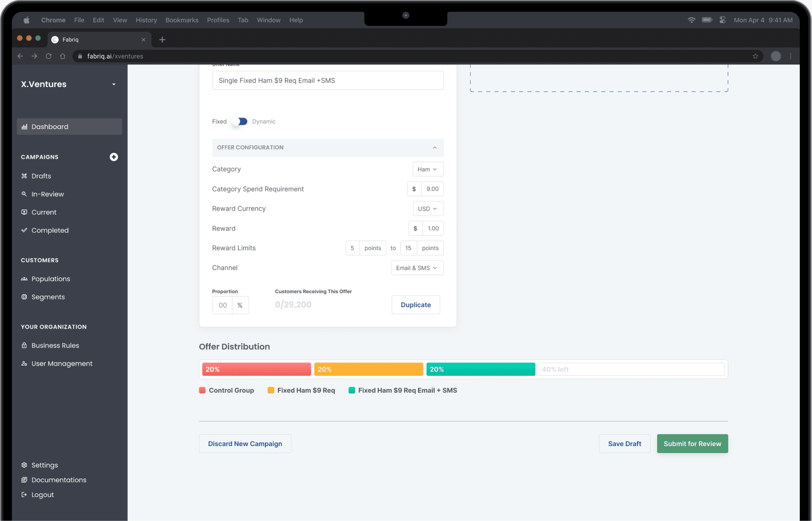Open the Category dropdown showing Ham
The height and width of the screenshot is (521, 812).
[x=428, y=169]
